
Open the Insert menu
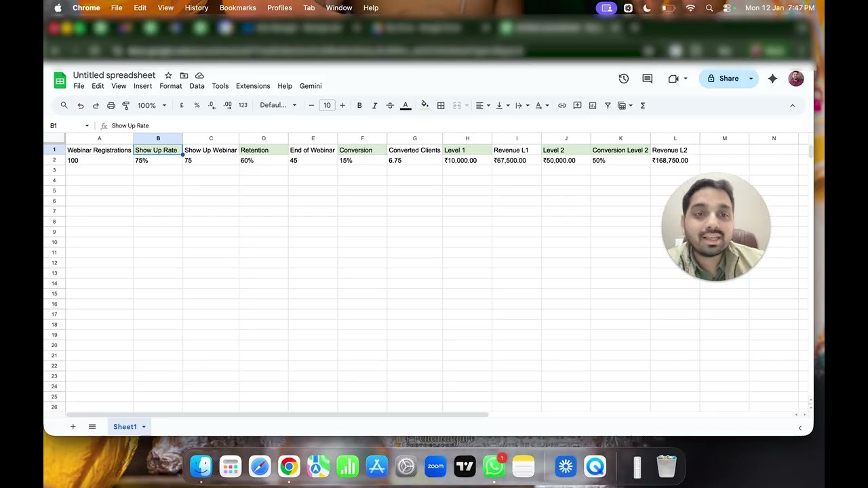click(142, 86)
